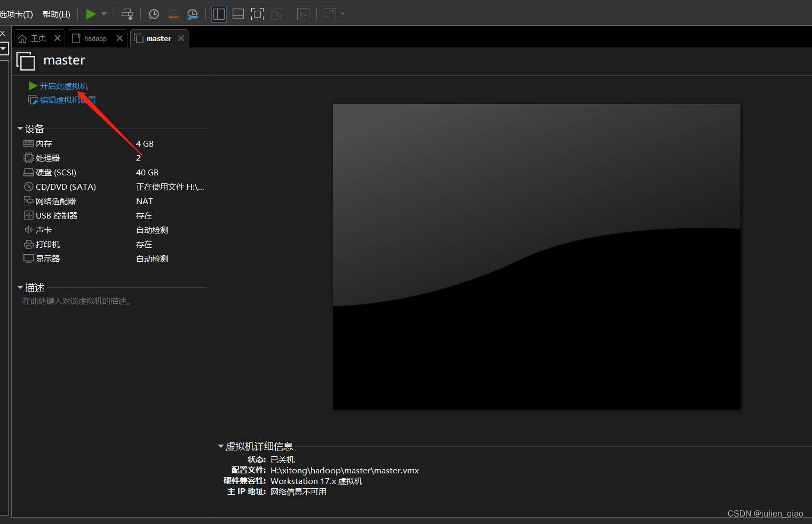Open the power options dropdown arrow

(x=104, y=14)
